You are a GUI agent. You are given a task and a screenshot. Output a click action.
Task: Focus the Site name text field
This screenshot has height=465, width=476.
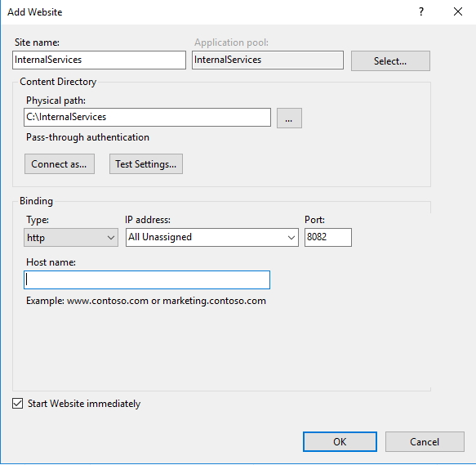click(99, 60)
